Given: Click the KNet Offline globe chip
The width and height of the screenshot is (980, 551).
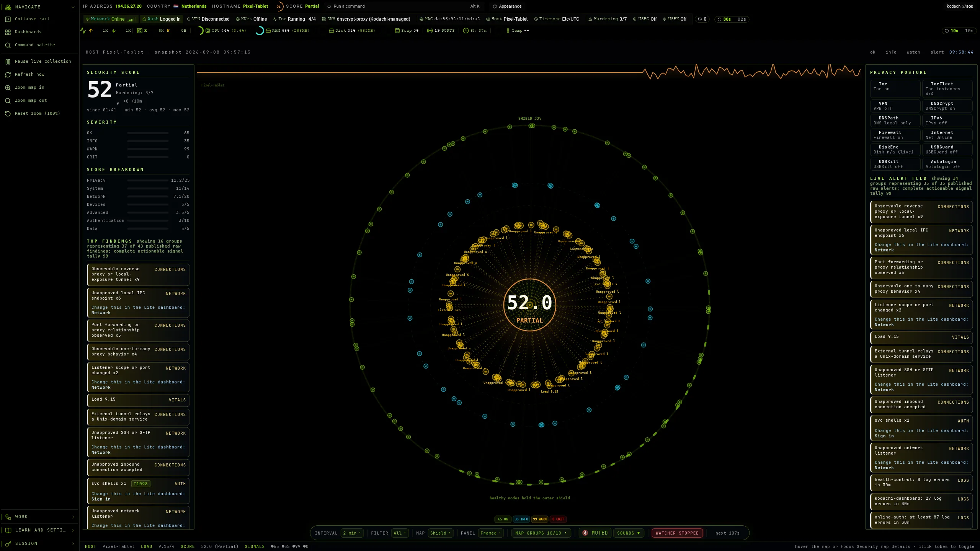Looking at the screenshot, I should pos(252,19).
